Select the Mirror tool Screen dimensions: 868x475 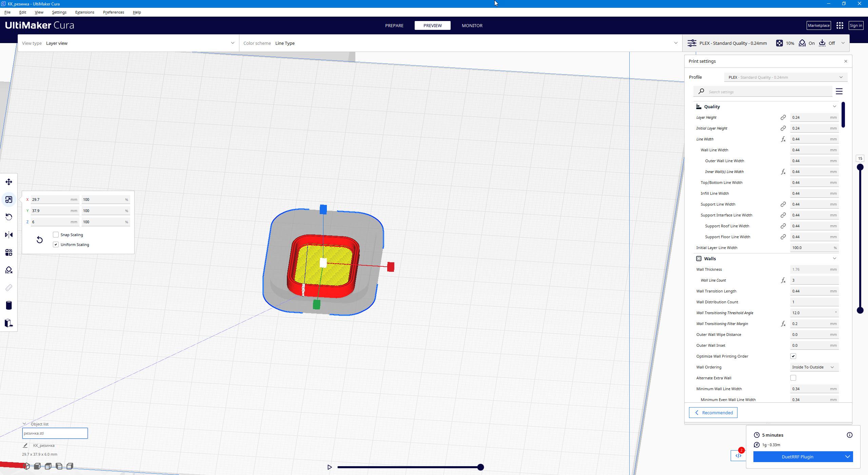click(x=8, y=235)
